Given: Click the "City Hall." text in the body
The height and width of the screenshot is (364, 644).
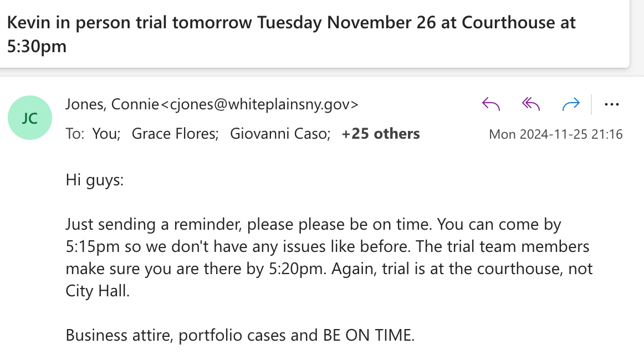Looking at the screenshot, I should click(98, 291).
